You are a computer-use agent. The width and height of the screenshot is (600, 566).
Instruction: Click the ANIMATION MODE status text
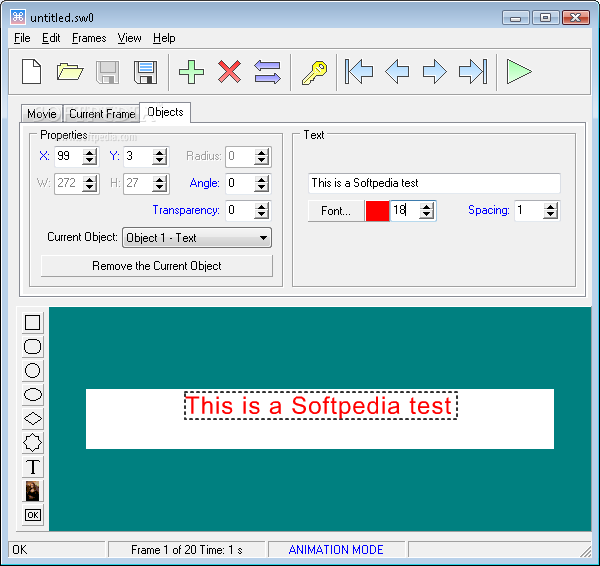point(336,550)
